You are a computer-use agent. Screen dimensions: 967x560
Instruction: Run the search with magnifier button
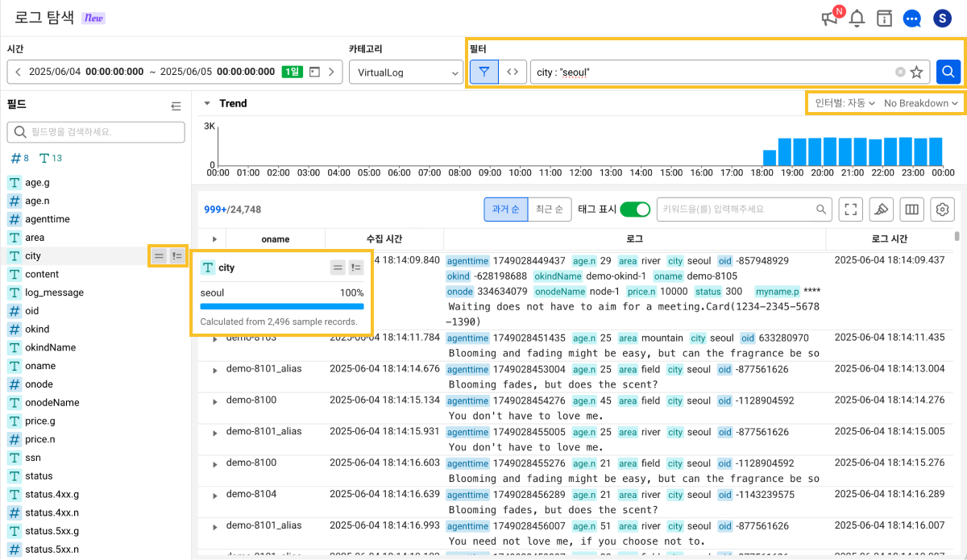click(x=948, y=72)
